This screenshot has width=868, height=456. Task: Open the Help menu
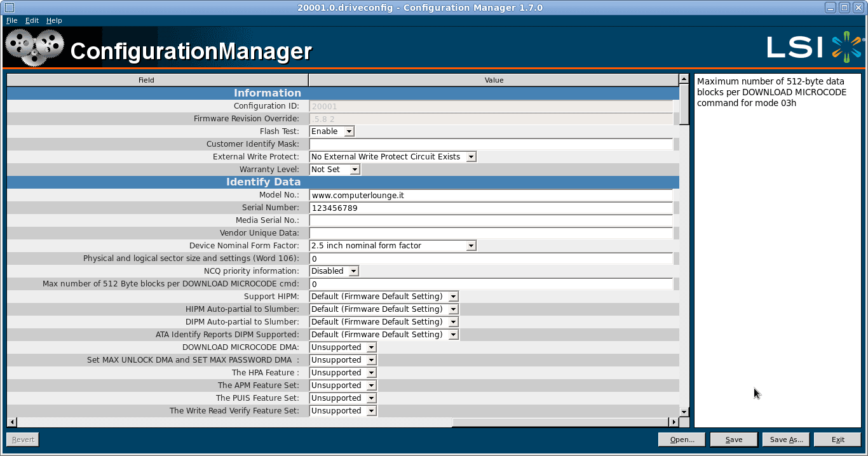[54, 20]
